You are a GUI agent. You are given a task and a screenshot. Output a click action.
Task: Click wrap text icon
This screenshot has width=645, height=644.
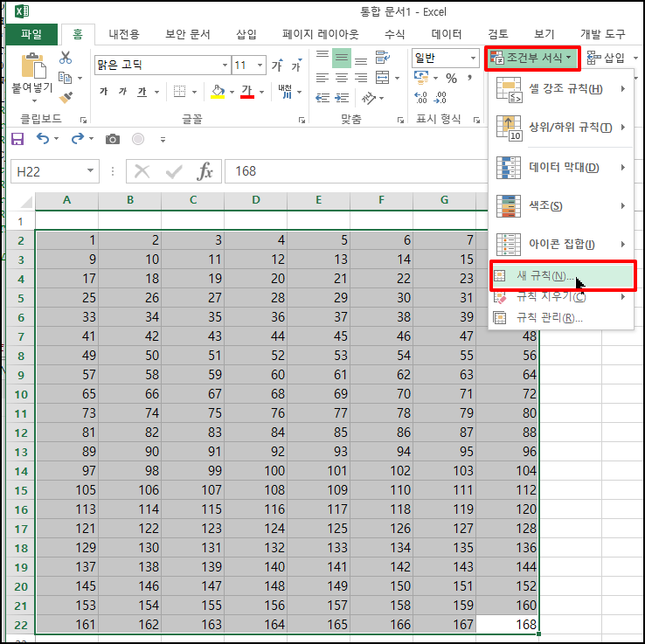pos(382,58)
